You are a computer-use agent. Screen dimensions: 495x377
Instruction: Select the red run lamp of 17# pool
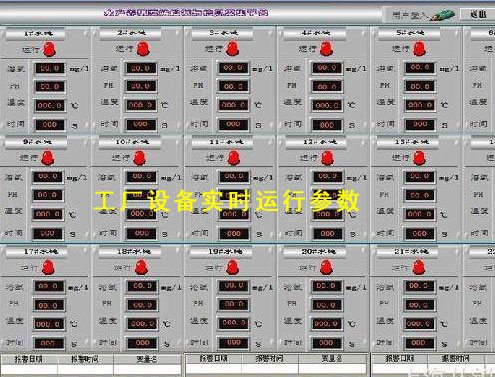tap(48, 267)
